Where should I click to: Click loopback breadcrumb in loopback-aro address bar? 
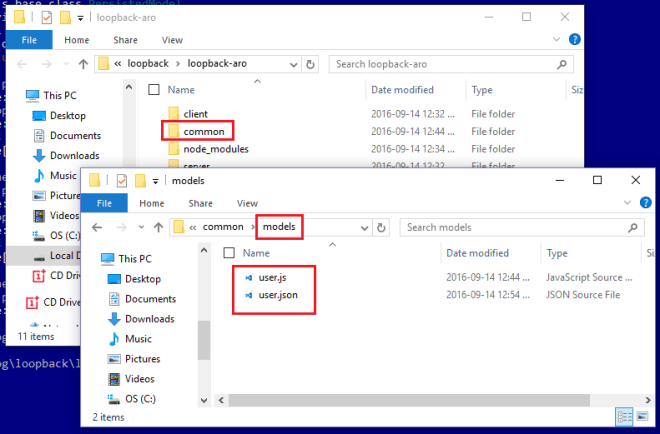(148, 64)
